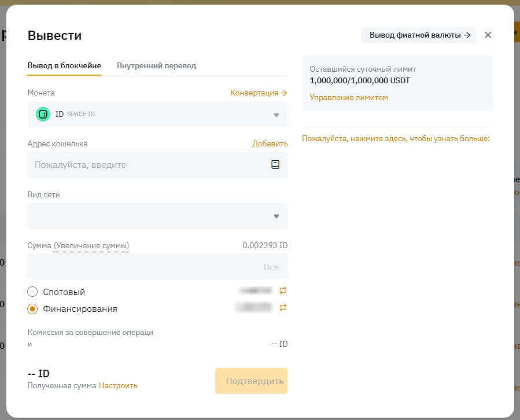Select the Спотовый radio button
Image resolution: width=520 pixels, height=420 pixels.
pos(33,292)
